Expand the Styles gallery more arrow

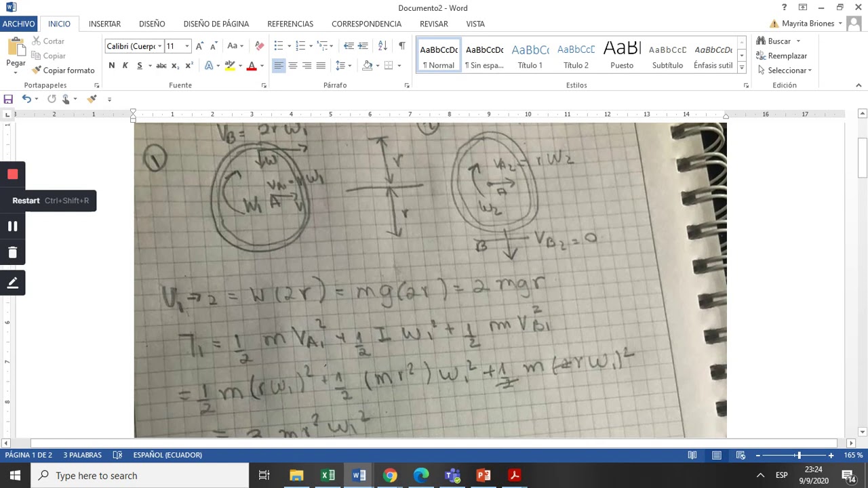742,67
